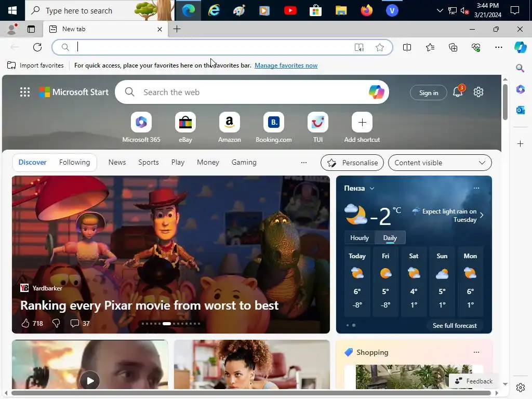Click the Search the web field
Viewport: 532px width, 399px height.
(252, 92)
